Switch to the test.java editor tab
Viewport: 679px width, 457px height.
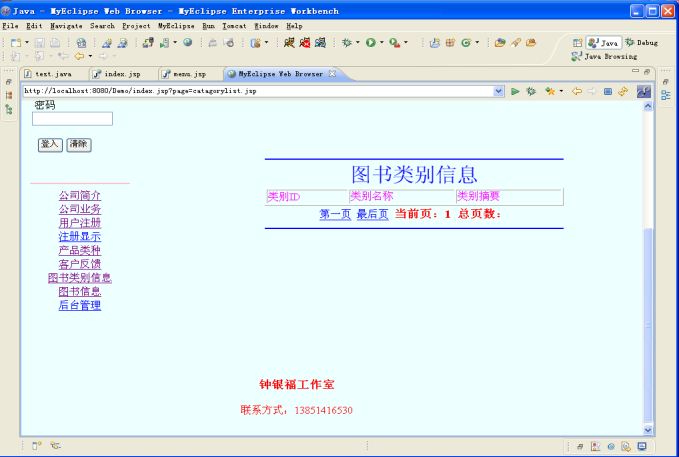pos(54,74)
